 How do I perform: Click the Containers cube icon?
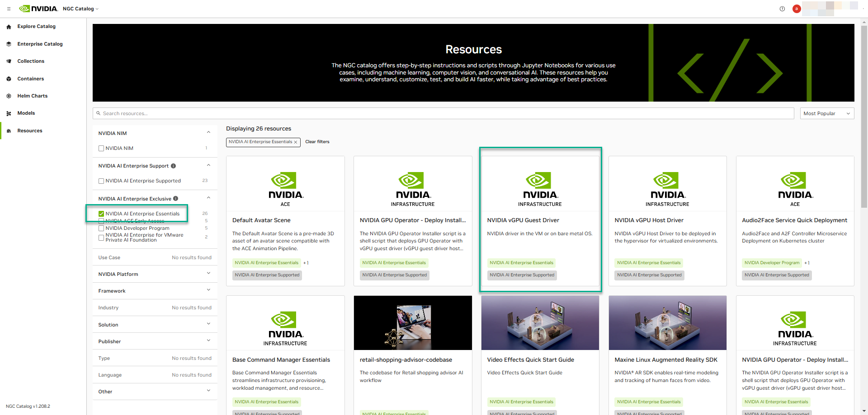(9, 79)
